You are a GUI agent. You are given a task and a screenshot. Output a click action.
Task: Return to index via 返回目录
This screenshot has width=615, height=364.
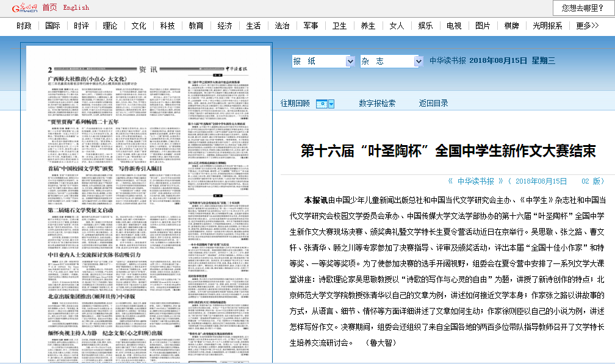pyautogui.click(x=433, y=104)
